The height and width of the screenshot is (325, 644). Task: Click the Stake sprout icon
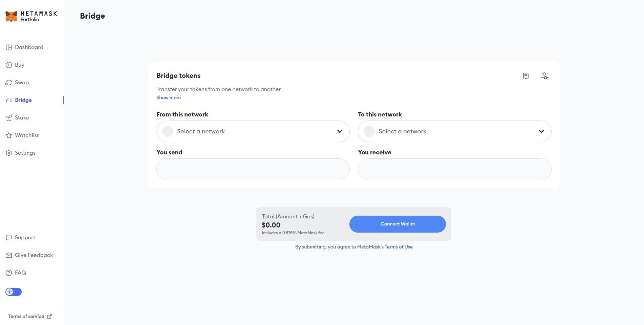click(x=9, y=118)
